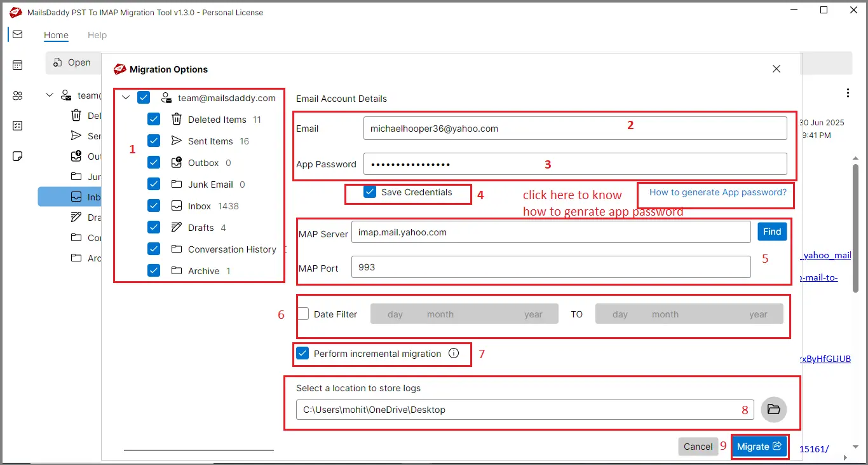Switch to the Help tab

pyautogui.click(x=97, y=35)
